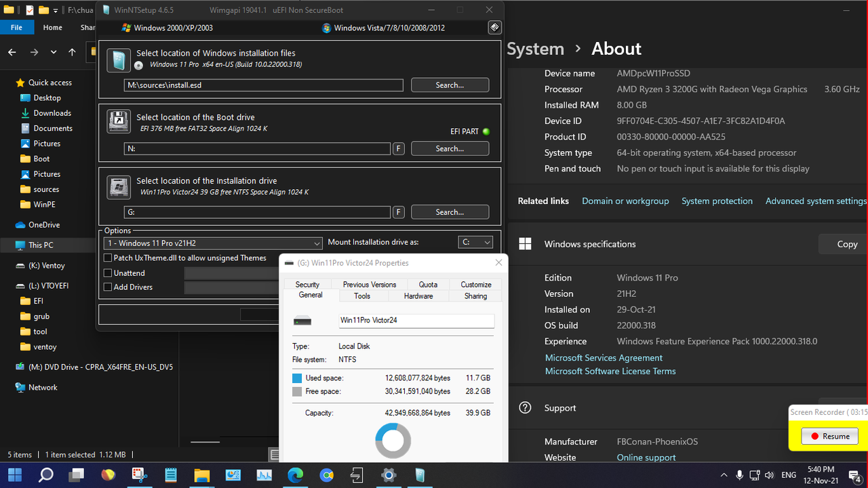The height and width of the screenshot is (488, 868).
Task: Open Domain or workgroup link
Action: tap(625, 201)
